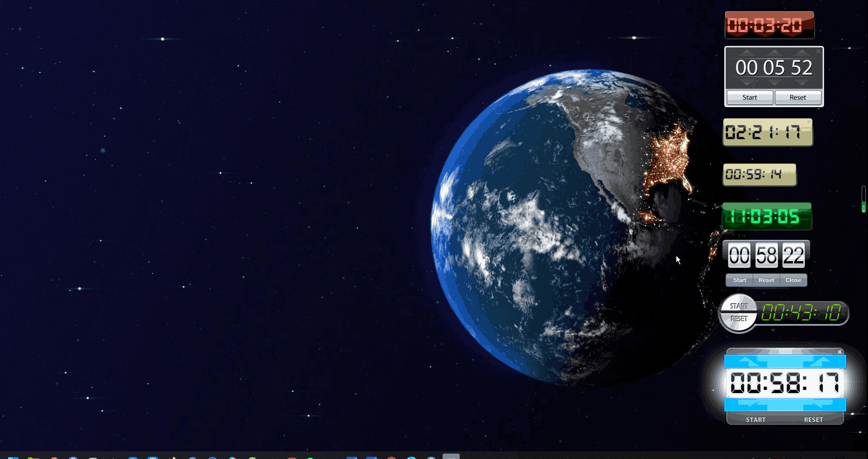868x459 pixels.
Task: Click the up arrow above the hours digits on gray timer
Action: [x=747, y=53]
